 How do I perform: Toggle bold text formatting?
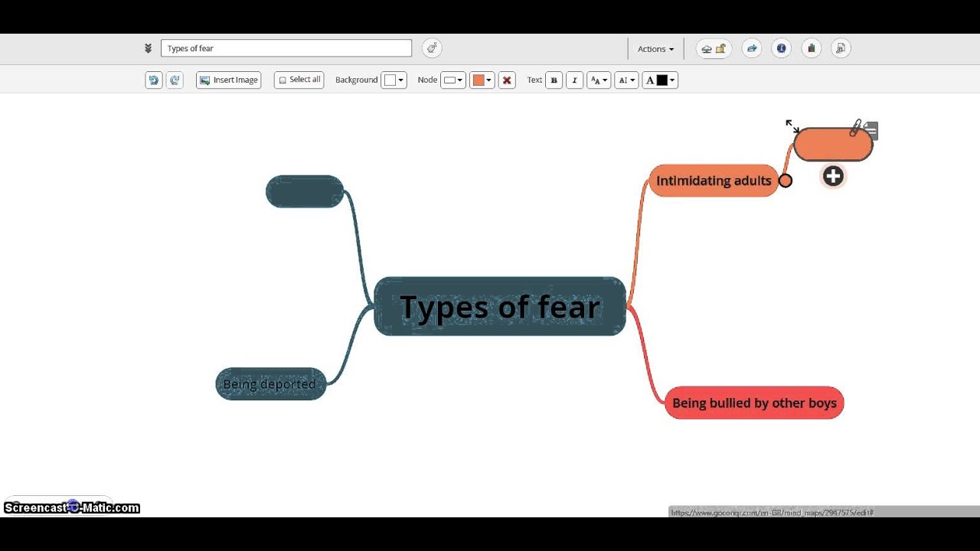[554, 80]
